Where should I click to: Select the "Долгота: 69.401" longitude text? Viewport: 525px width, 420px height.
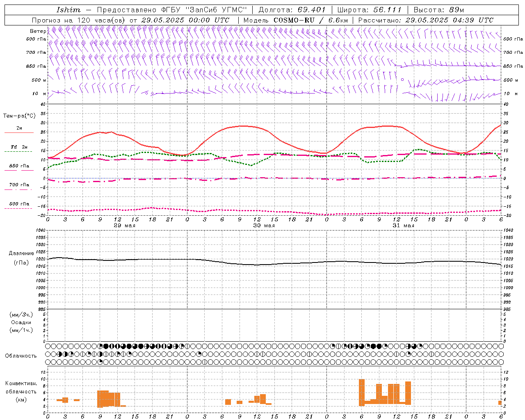pyautogui.click(x=292, y=10)
